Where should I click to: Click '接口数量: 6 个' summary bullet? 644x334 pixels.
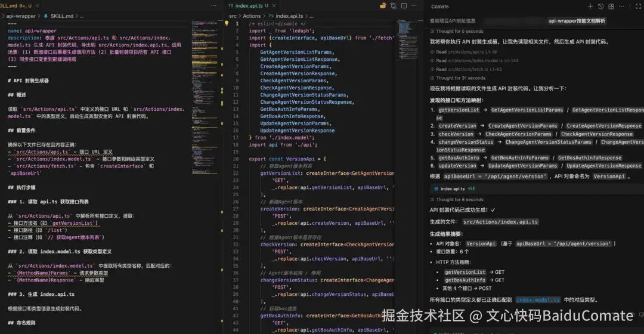pyautogui.click(x=452, y=252)
